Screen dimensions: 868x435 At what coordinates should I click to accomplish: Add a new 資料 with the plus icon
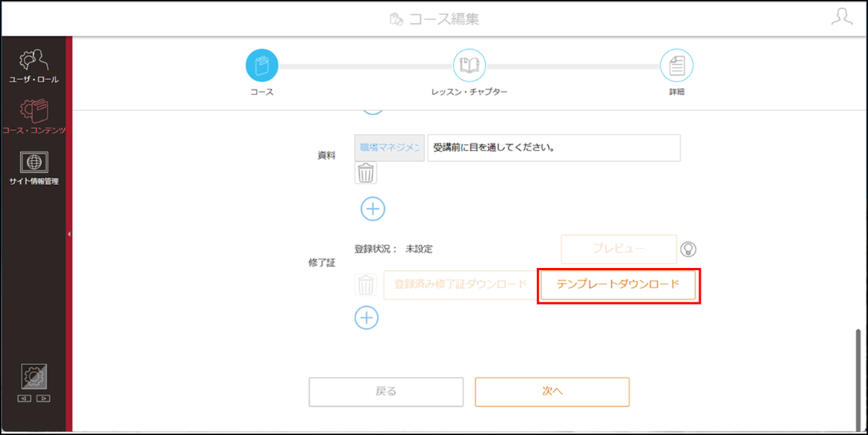pyautogui.click(x=373, y=209)
